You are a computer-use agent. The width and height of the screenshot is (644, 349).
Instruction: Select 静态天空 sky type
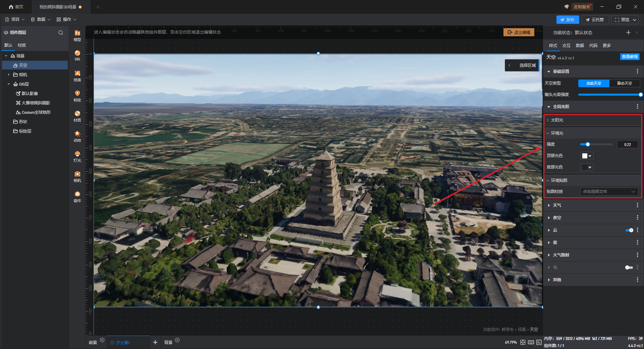(x=625, y=83)
